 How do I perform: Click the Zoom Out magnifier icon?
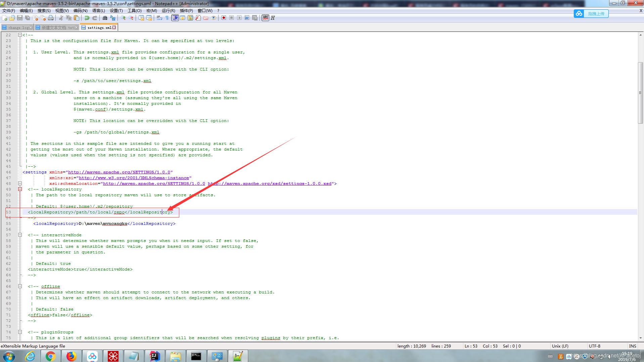click(x=131, y=18)
